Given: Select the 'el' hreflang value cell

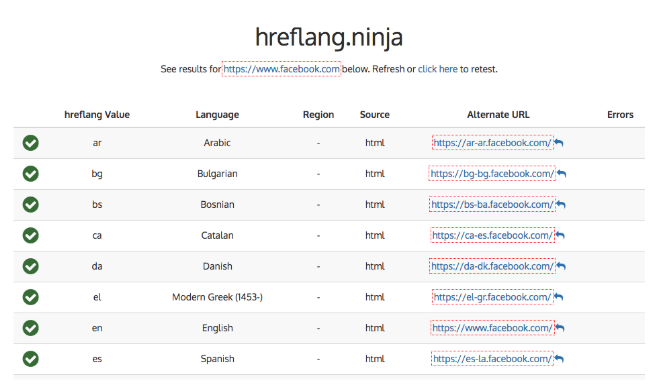Looking at the screenshot, I should pos(97,297).
